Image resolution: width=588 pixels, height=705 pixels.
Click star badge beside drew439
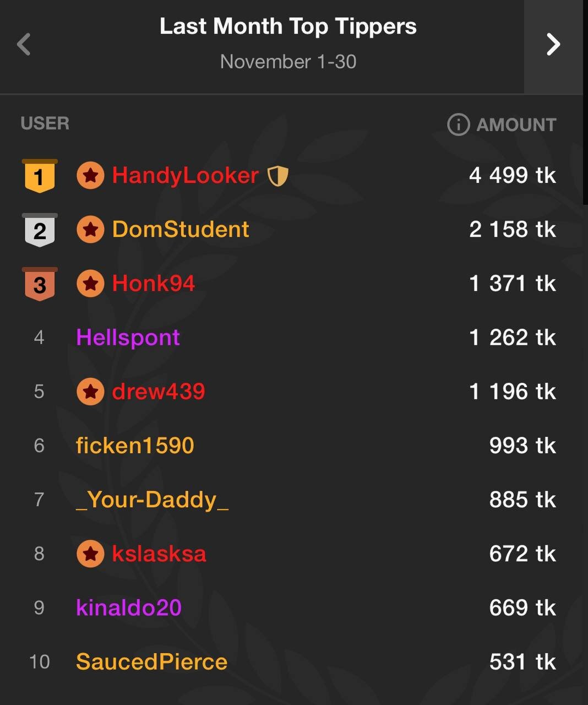pyautogui.click(x=90, y=392)
